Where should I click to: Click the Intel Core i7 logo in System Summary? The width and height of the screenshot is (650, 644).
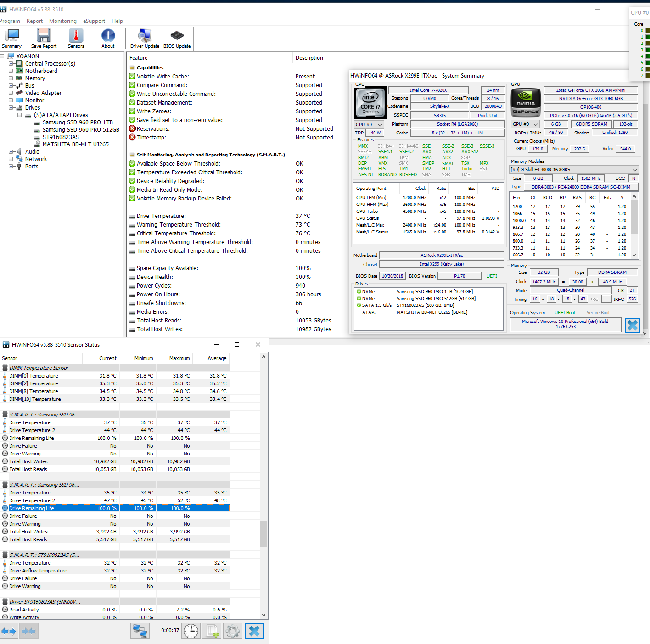pyautogui.click(x=370, y=103)
